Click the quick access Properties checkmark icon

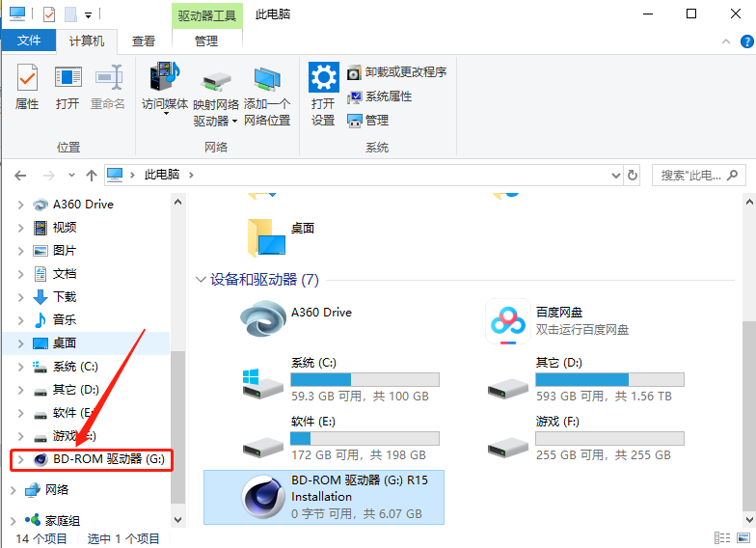coord(49,14)
